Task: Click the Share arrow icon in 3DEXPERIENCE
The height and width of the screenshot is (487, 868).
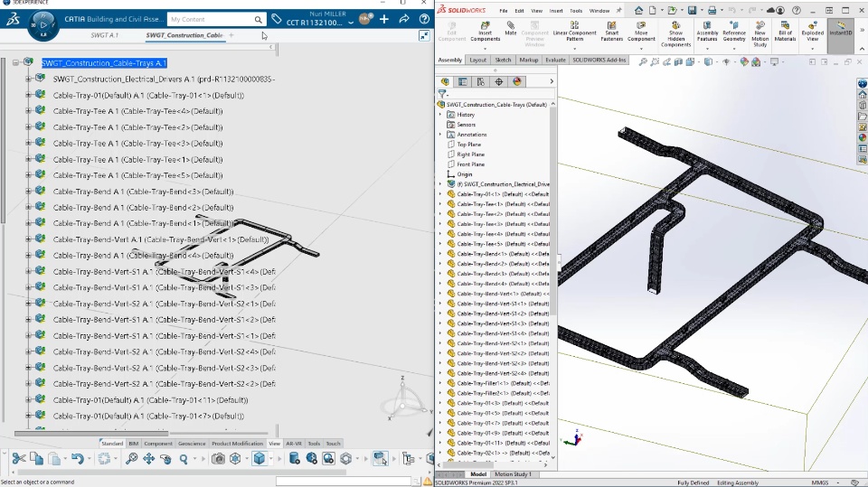Action: click(x=404, y=19)
